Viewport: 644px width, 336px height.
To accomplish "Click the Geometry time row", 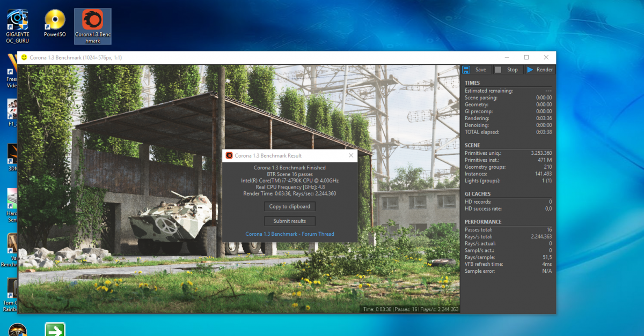I will click(x=508, y=104).
